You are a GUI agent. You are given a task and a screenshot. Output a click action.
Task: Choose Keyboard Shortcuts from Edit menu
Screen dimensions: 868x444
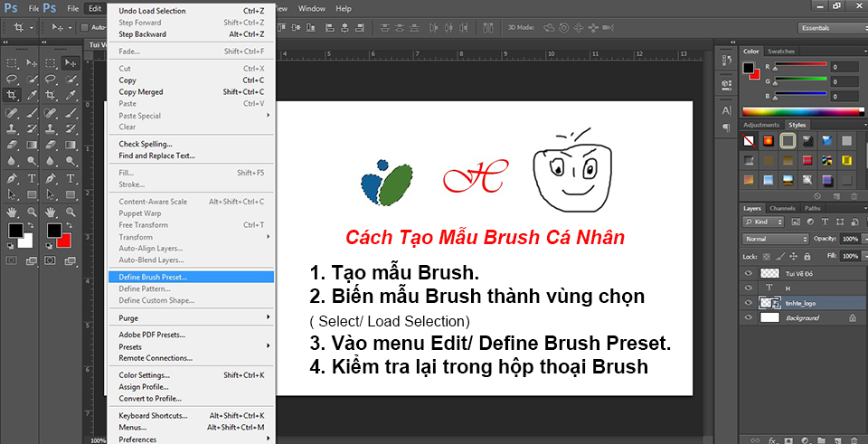pyautogui.click(x=191, y=415)
